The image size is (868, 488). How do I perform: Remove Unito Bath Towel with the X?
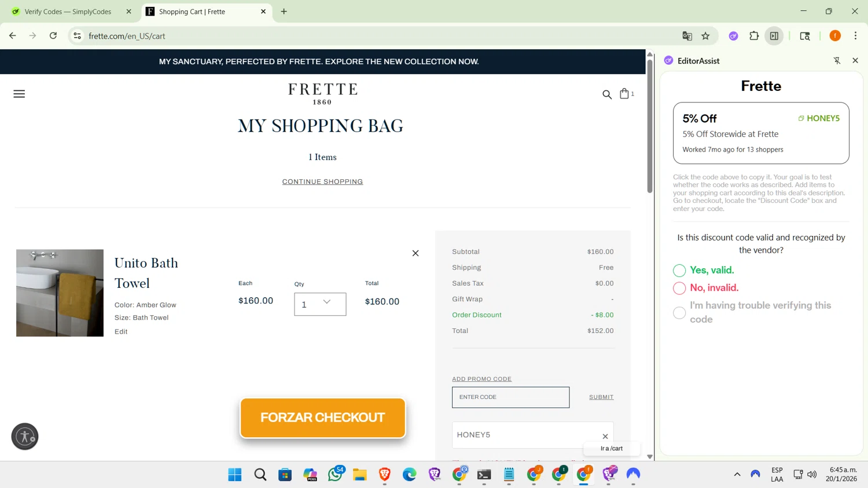[415, 253]
